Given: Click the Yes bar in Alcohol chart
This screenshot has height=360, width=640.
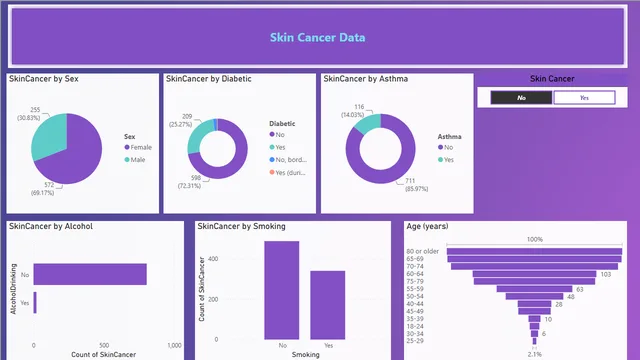Looking at the screenshot, I should point(35,302).
